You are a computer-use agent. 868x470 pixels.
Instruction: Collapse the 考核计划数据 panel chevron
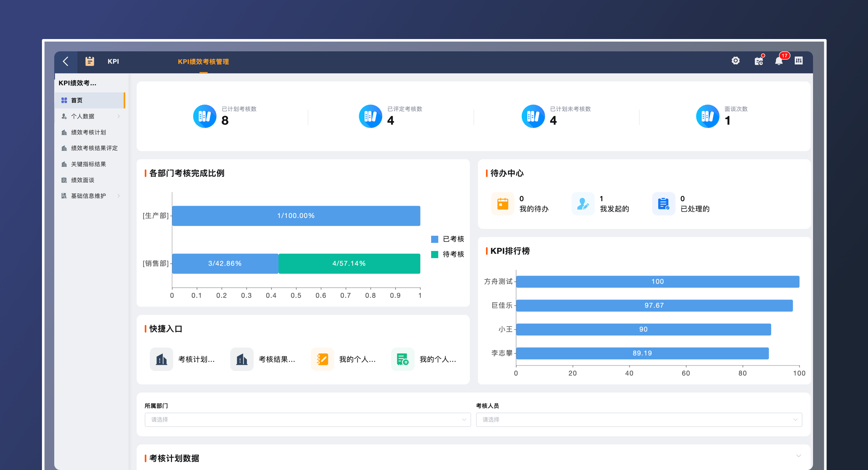[798, 456]
